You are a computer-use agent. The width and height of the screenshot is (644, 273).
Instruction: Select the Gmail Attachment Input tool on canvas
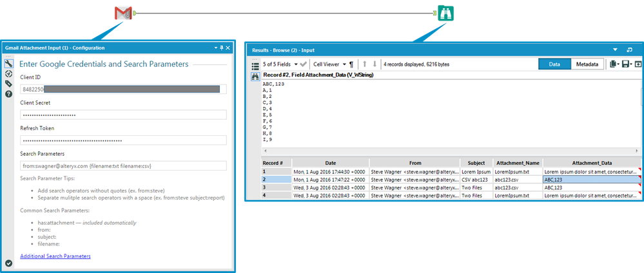[x=123, y=13]
